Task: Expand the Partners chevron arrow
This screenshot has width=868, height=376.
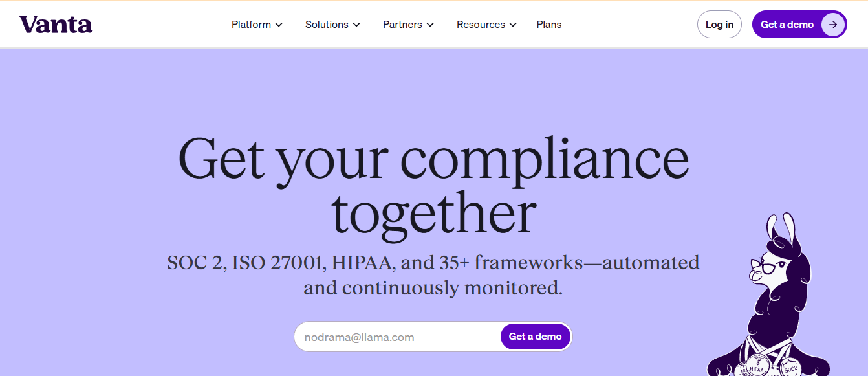Action: [x=430, y=25]
